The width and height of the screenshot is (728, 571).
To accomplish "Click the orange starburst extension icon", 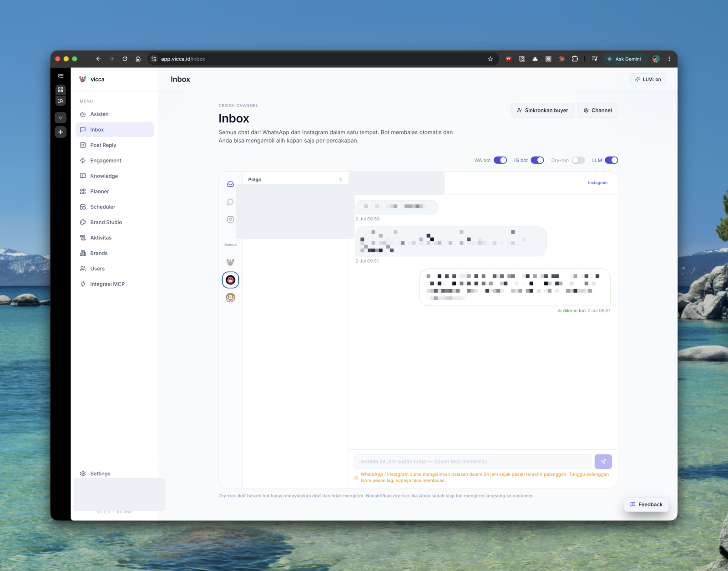I will (x=562, y=59).
